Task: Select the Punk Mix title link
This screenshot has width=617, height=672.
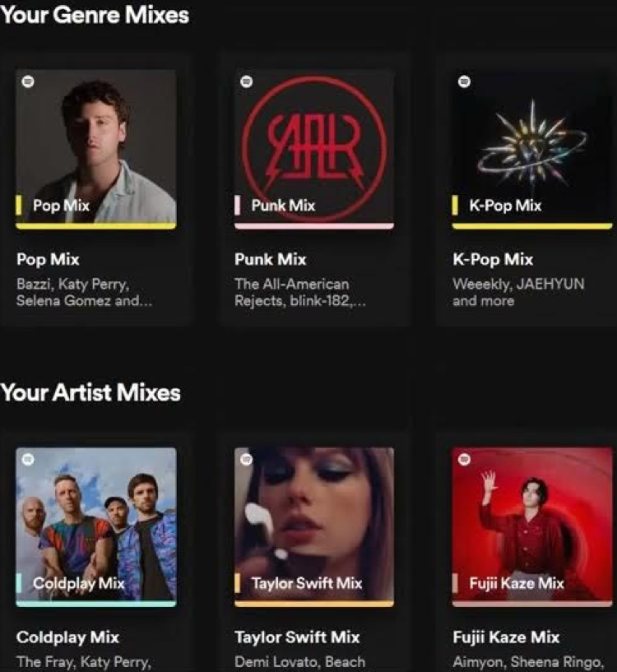Action: [x=271, y=259]
